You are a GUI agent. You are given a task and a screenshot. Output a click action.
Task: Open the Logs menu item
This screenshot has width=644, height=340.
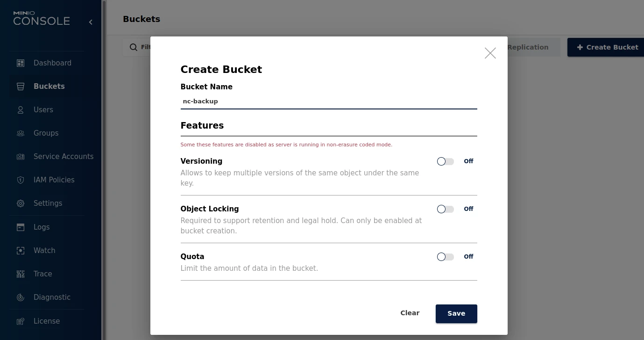click(x=47, y=227)
